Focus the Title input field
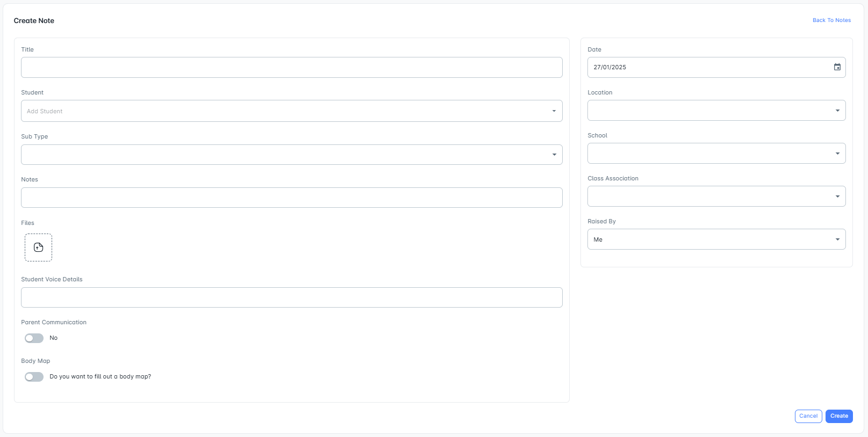 [292, 68]
